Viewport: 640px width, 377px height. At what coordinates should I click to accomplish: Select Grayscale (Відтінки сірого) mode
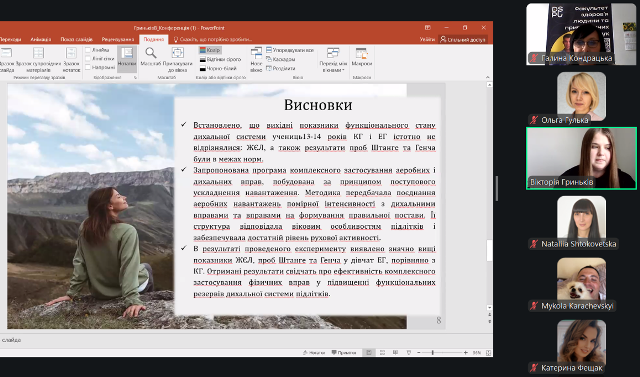point(220,59)
